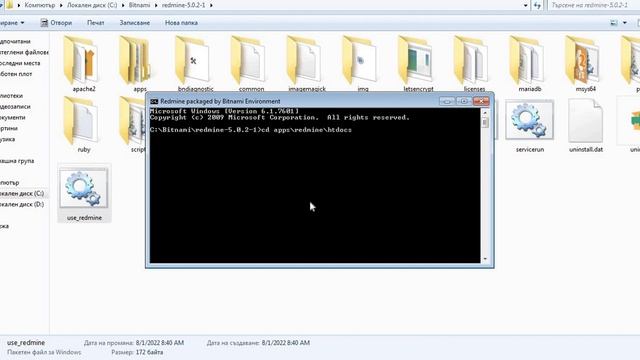This screenshot has width=640, height=360.
Task: Navigate to Локален диск (C:) breadcrumb
Action: 92,5
